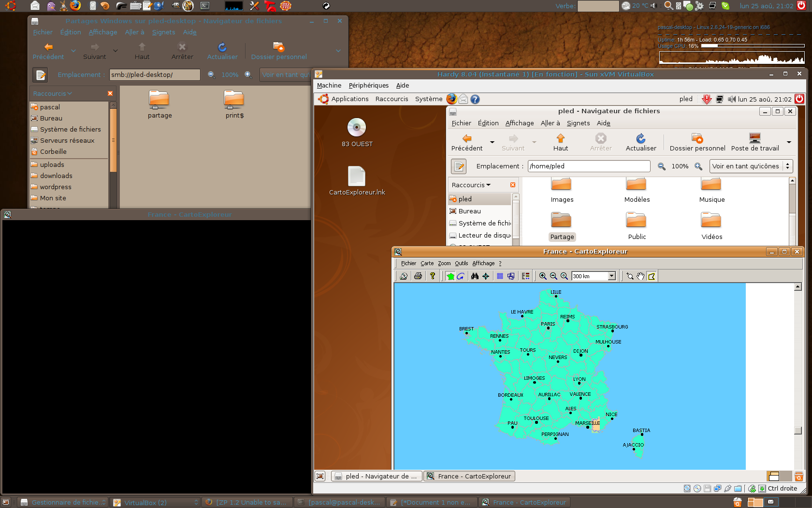Open the Ubuntu main menu on the host panel
This screenshot has width=812, height=508.
(x=11, y=6)
